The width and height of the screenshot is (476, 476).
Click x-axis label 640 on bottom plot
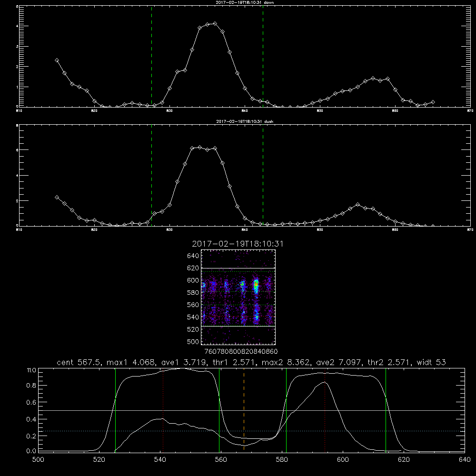tap(465, 460)
